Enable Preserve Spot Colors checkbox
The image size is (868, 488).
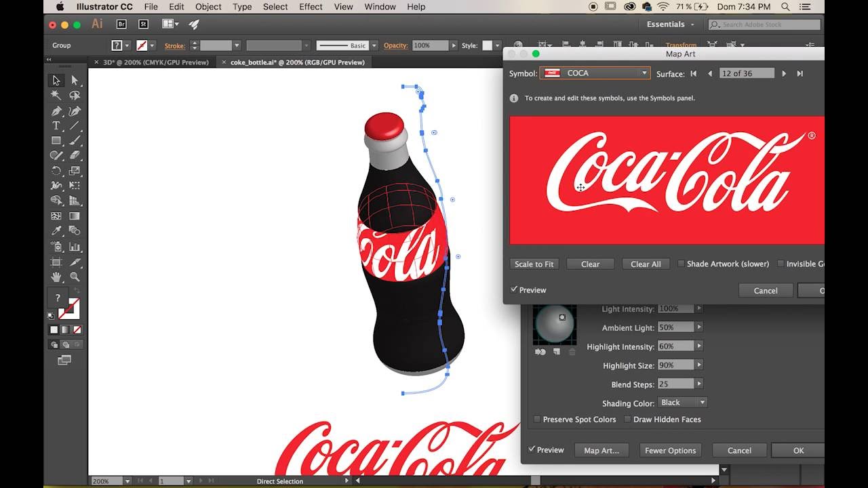pyautogui.click(x=537, y=420)
